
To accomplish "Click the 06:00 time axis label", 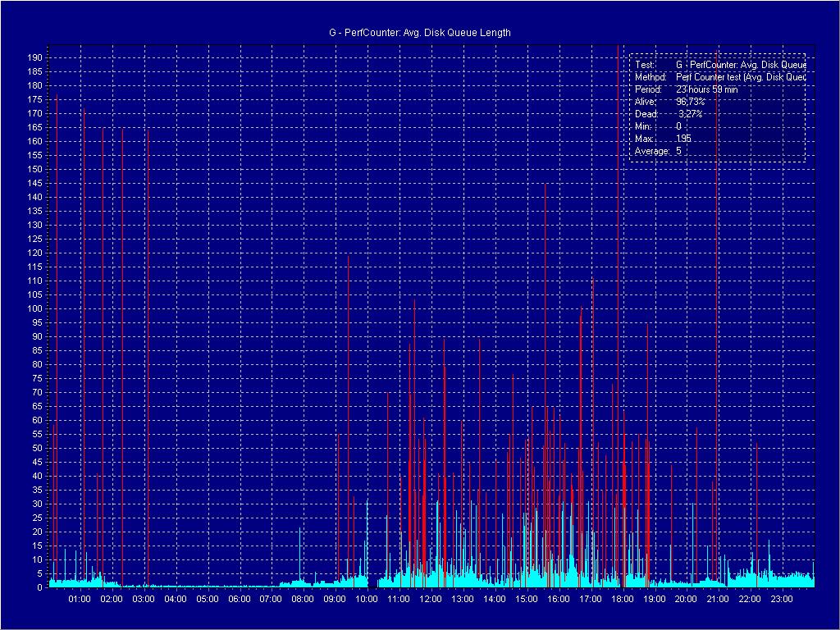I will (x=239, y=600).
